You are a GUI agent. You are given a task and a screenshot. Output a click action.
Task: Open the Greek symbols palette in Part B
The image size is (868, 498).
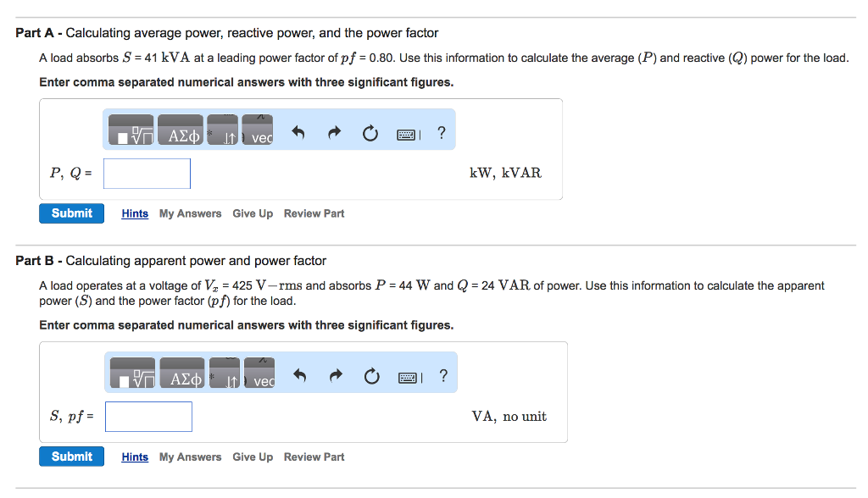pyautogui.click(x=181, y=377)
